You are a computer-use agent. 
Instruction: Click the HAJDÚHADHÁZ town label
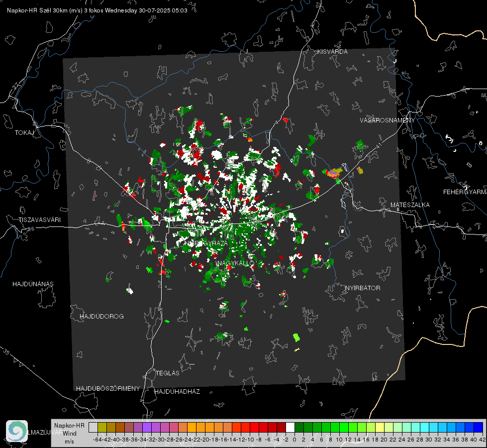pos(177,392)
